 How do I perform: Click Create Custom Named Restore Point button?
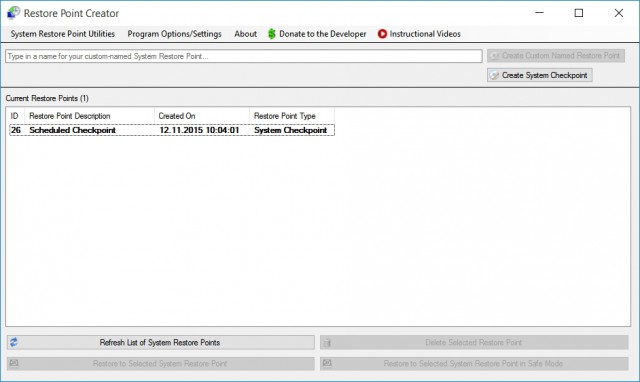pos(556,56)
